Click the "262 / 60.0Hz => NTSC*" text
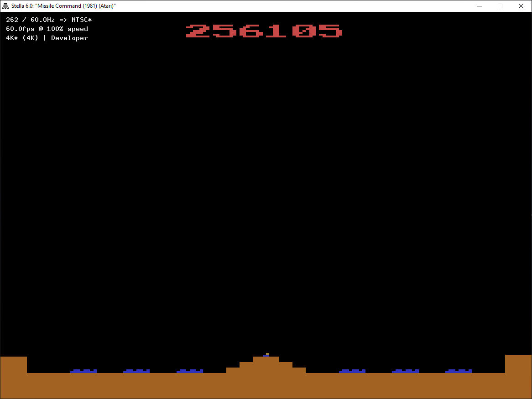 [49, 20]
